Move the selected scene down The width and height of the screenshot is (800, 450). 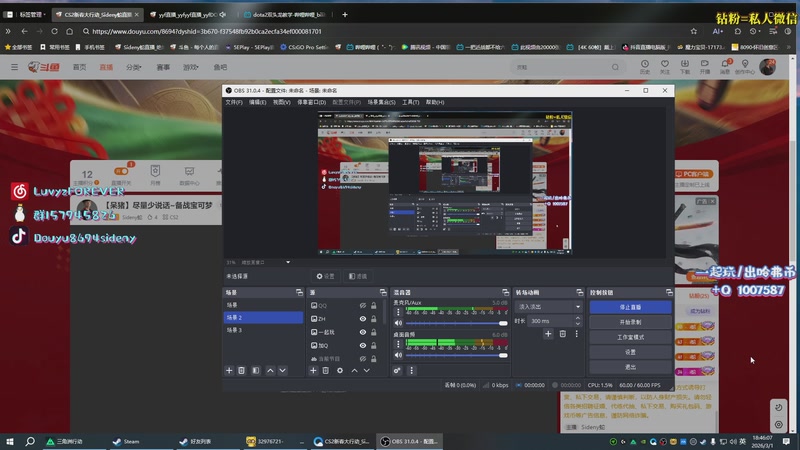pos(282,370)
